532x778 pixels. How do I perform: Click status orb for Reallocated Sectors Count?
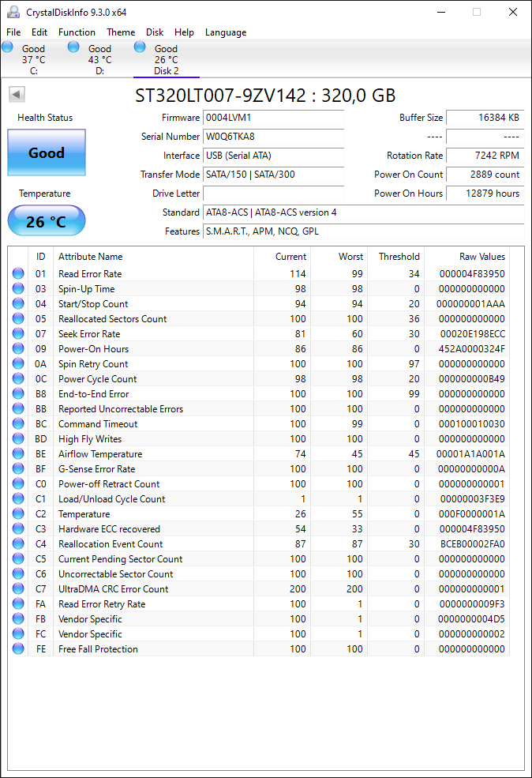tap(18, 318)
